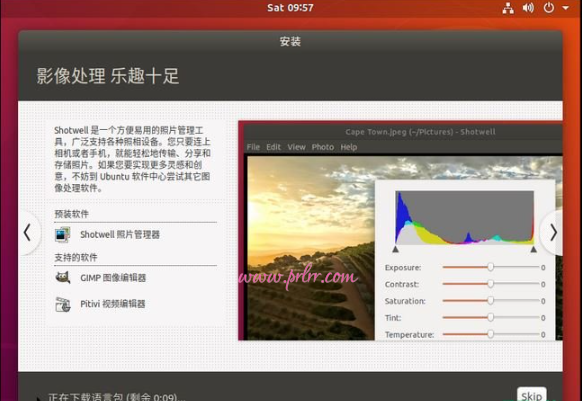Click the Skip button
Image resolution: width=582 pixels, height=401 pixels.
pyautogui.click(x=532, y=395)
